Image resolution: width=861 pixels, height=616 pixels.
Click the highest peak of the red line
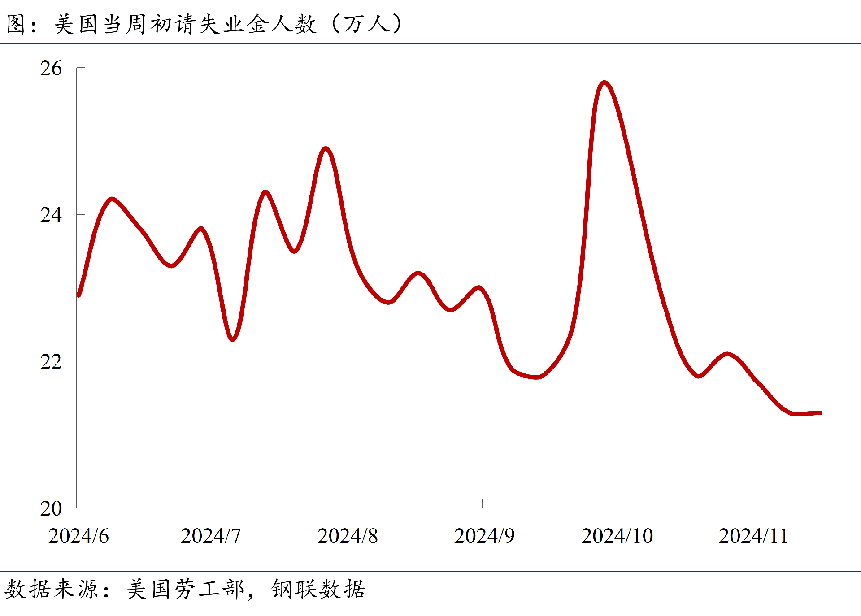604,83
